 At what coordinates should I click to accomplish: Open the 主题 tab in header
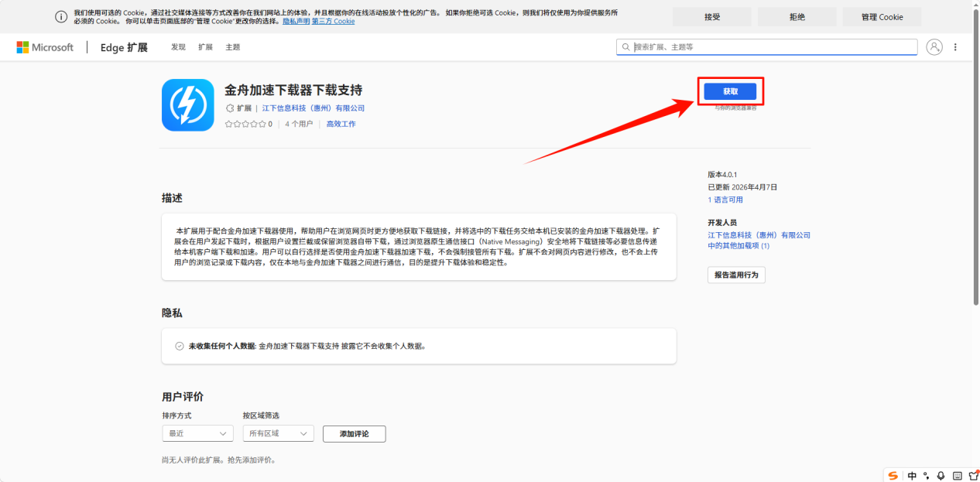tap(232, 47)
